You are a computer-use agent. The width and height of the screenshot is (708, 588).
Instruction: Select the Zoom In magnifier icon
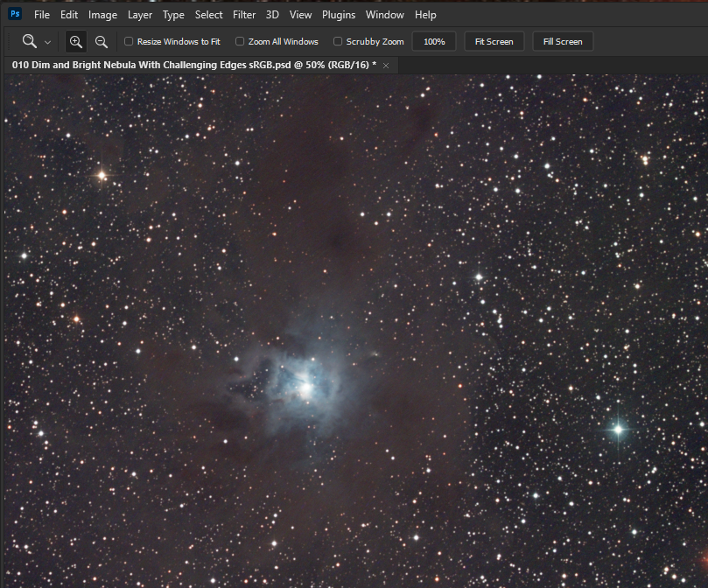tap(75, 40)
